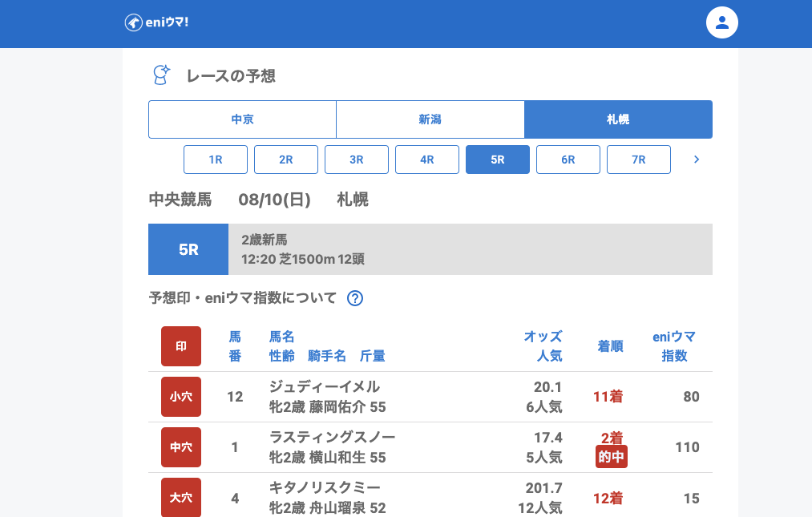Select race 1R button
Image resolution: width=812 pixels, height=517 pixels.
coord(216,160)
